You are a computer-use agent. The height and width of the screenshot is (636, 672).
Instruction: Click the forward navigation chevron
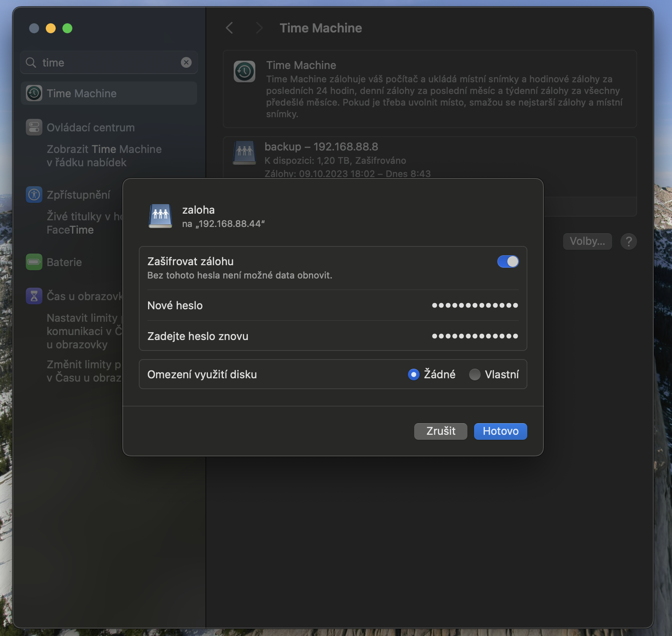tap(259, 27)
